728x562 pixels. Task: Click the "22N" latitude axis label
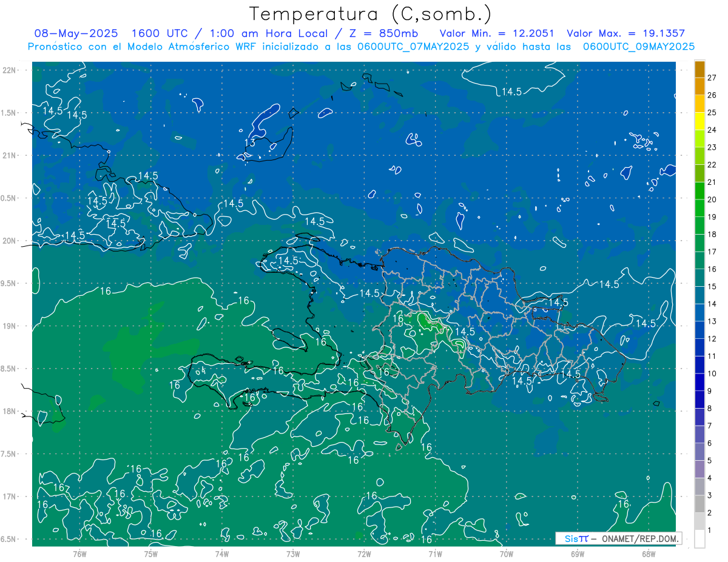10,70
